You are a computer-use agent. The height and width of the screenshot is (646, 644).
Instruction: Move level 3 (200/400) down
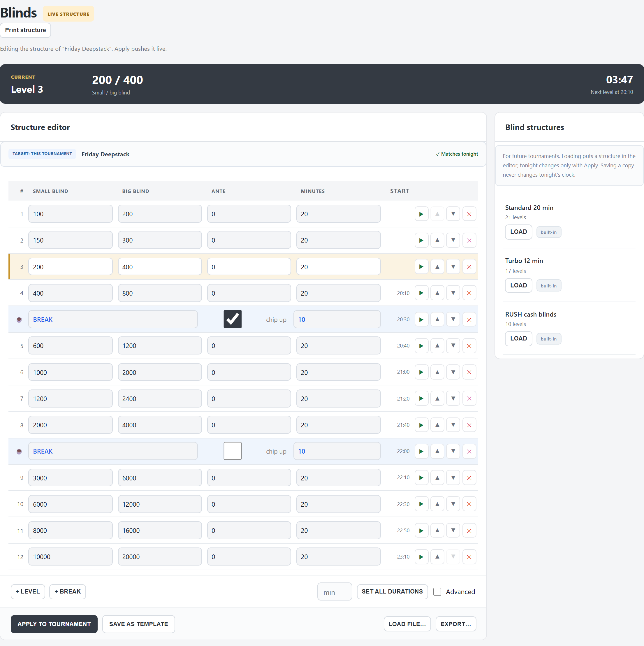(453, 267)
